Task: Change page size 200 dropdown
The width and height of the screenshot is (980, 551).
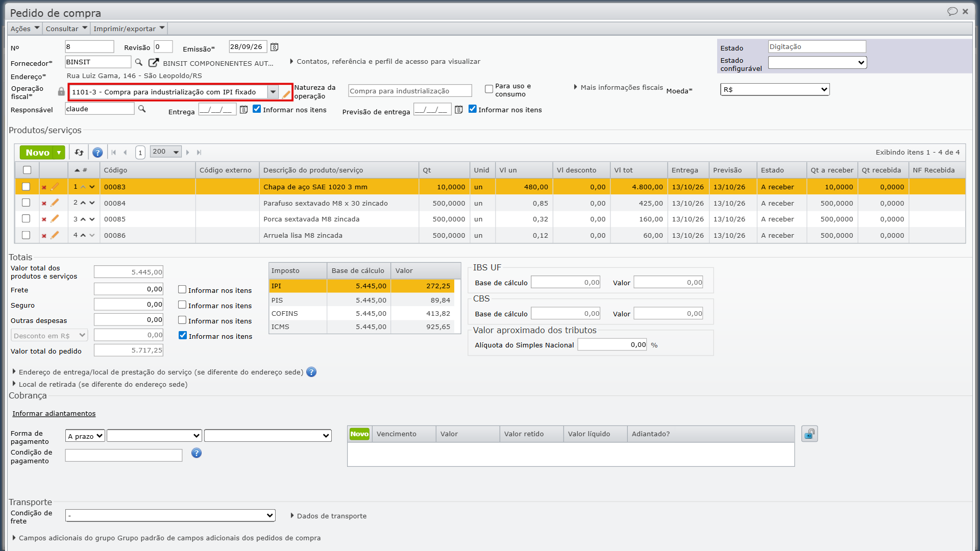Action: click(x=166, y=152)
